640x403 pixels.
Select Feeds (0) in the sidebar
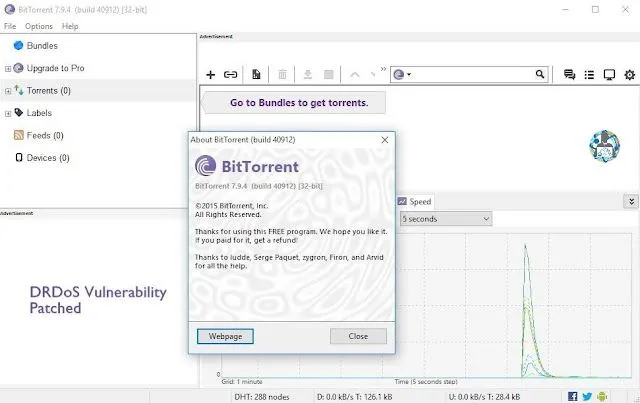[45, 135]
